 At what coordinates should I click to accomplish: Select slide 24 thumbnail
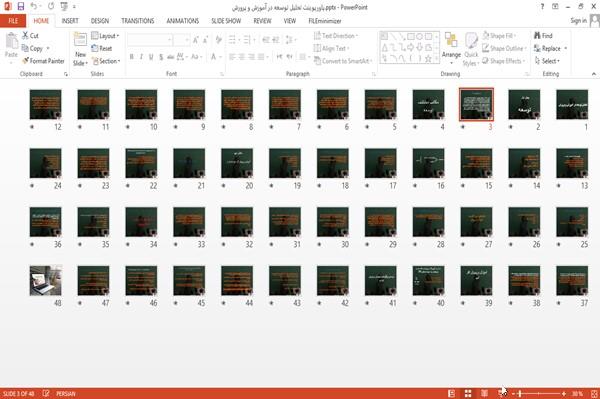click(46, 163)
